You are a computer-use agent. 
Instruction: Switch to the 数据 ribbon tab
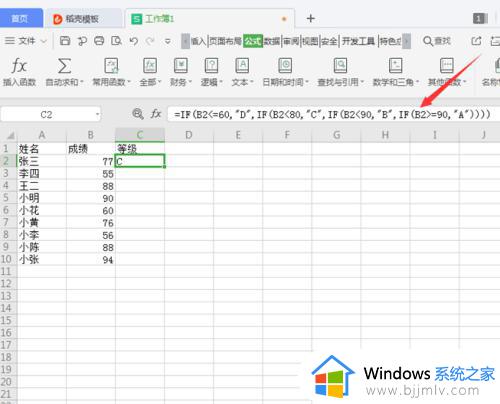tap(272, 41)
